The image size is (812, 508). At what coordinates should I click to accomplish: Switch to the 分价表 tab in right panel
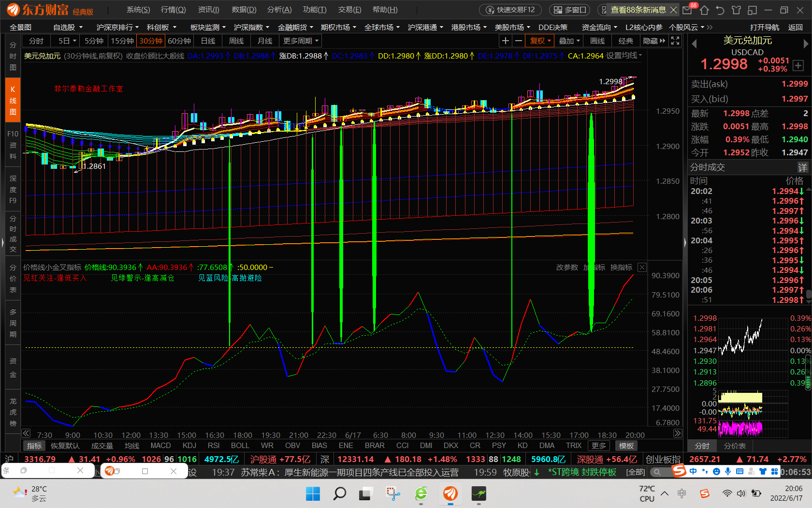(735, 446)
